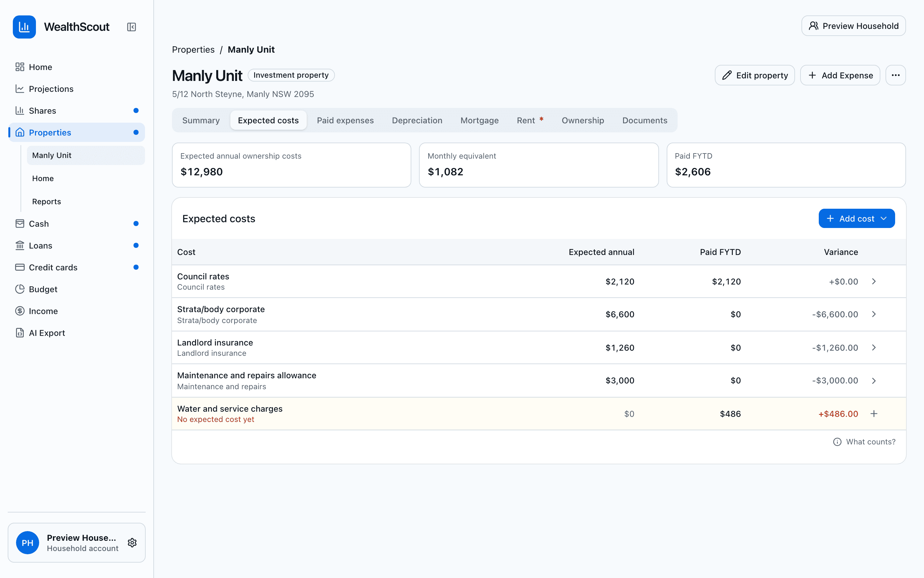924x578 pixels.
Task: Open Budget in the sidebar
Action: point(76,289)
